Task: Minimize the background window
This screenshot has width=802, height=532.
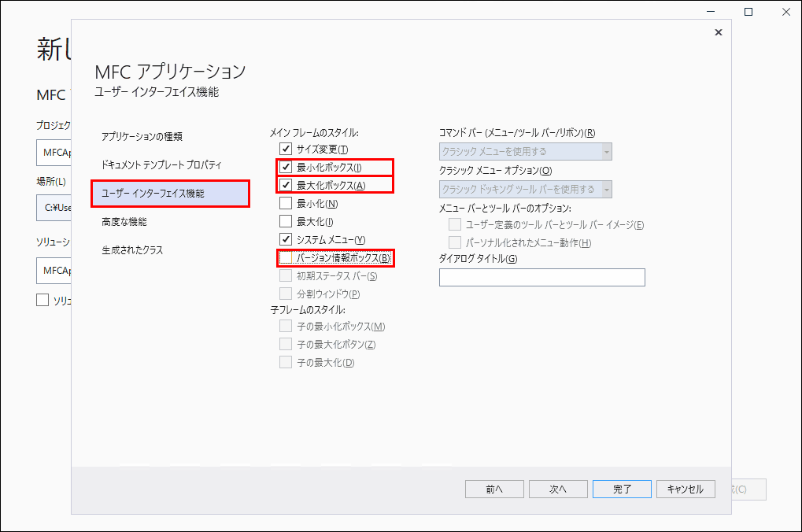Action: point(711,12)
